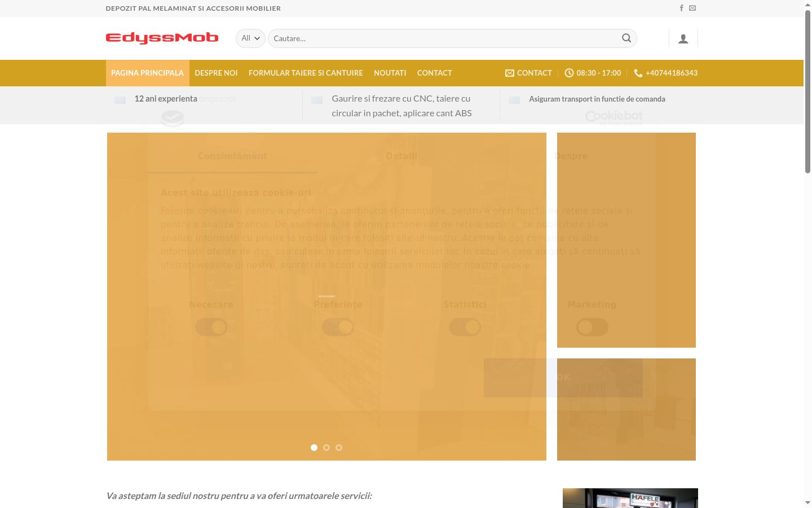Click the envelope icon beside right CONTACT
The width and height of the screenshot is (812, 508).
point(510,73)
